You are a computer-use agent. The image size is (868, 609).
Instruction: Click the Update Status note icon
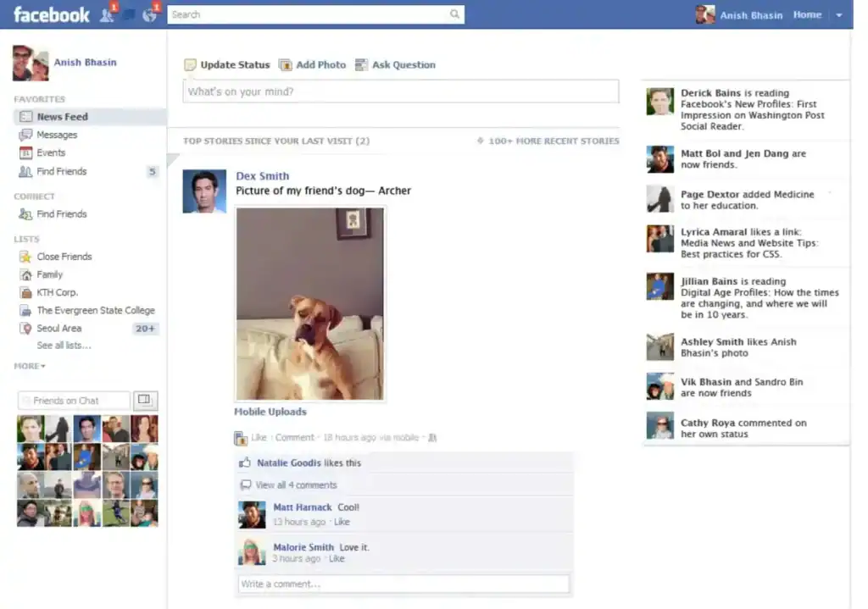tap(191, 64)
